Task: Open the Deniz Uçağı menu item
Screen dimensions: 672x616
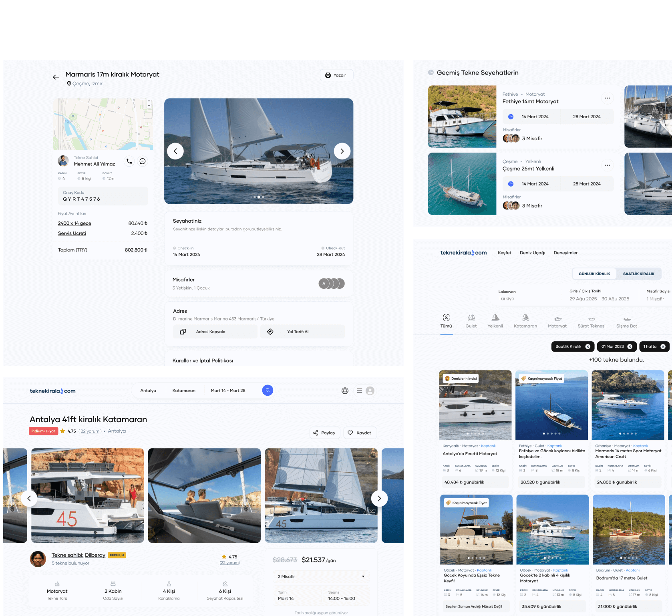Action: click(x=532, y=253)
